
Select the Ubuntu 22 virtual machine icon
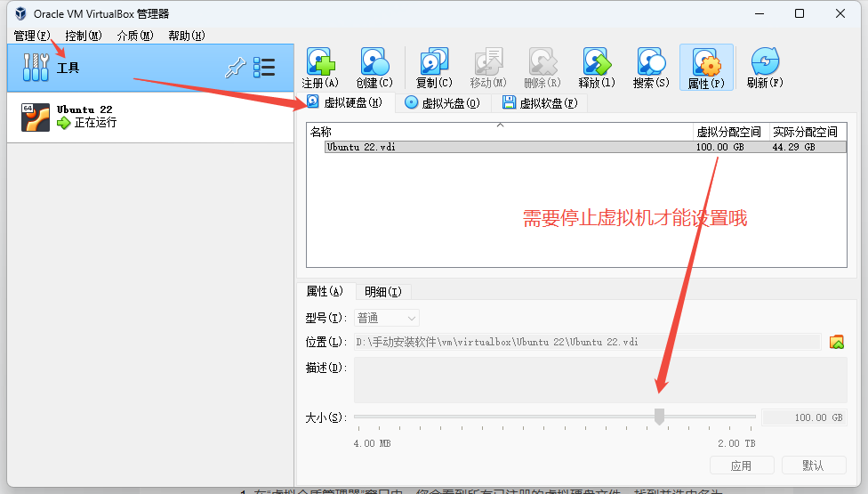click(x=36, y=117)
